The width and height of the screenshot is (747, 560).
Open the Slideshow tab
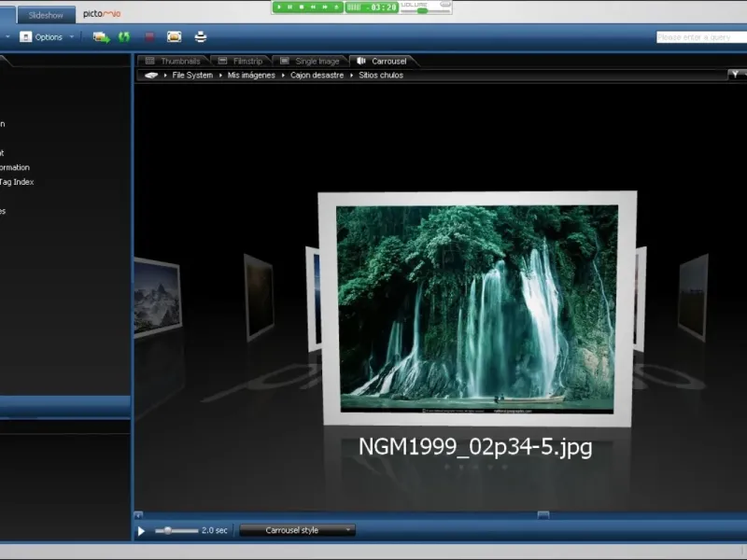(x=46, y=15)
